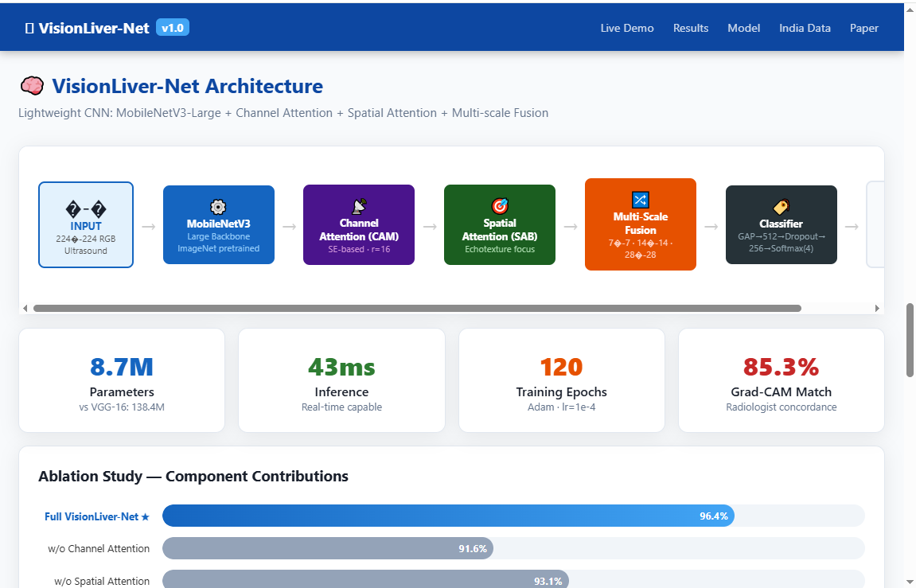The image size is (916, 588).
Task: Select the Classifier block
Action: (x=781, y=225)
